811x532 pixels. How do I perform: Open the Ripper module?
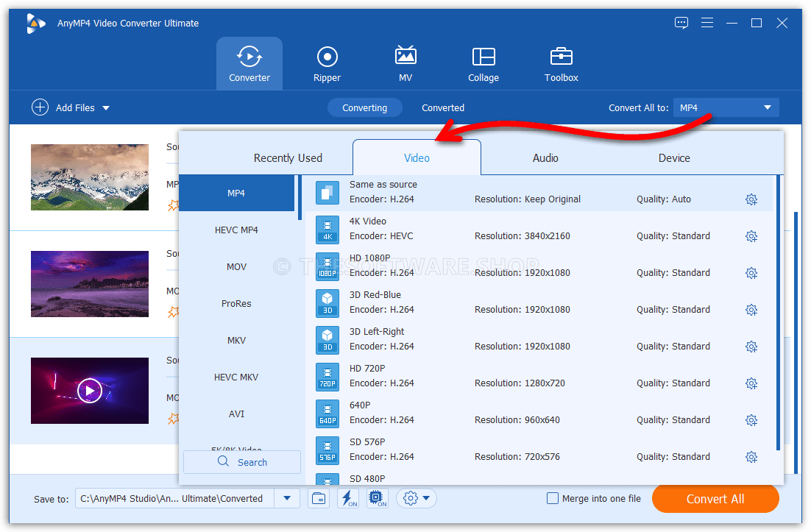click(327, 64)
